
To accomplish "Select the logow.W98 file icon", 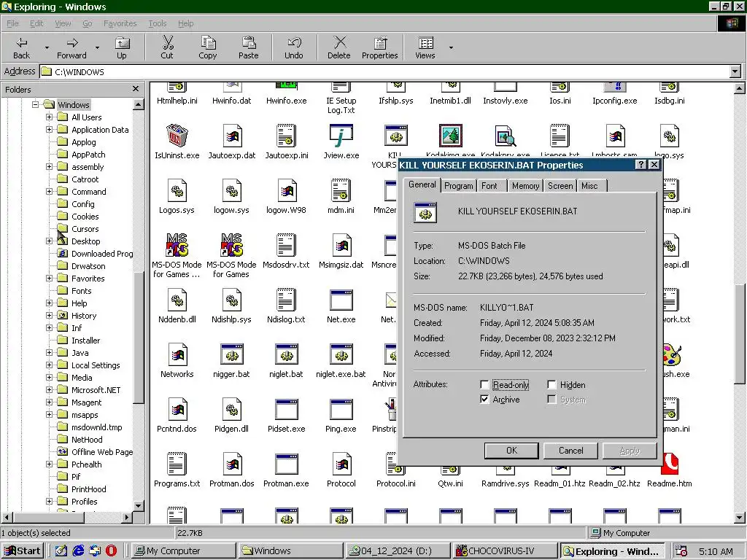I will tap(286, 191).
